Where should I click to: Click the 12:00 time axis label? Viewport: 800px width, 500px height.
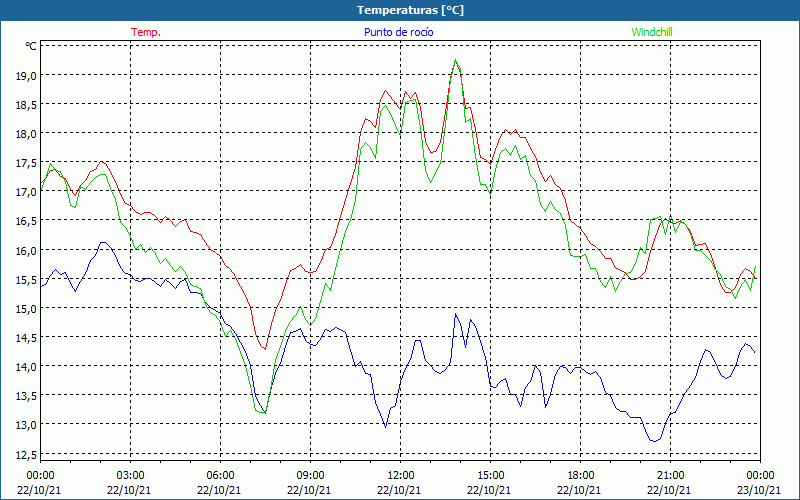pos(401,476)
